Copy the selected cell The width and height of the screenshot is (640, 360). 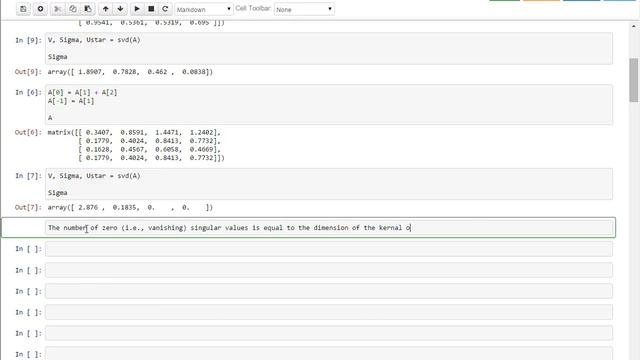click(73, 9)
